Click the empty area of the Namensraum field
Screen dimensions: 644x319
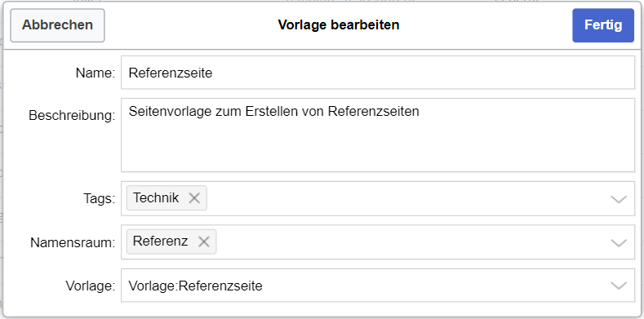coord(411,242)
